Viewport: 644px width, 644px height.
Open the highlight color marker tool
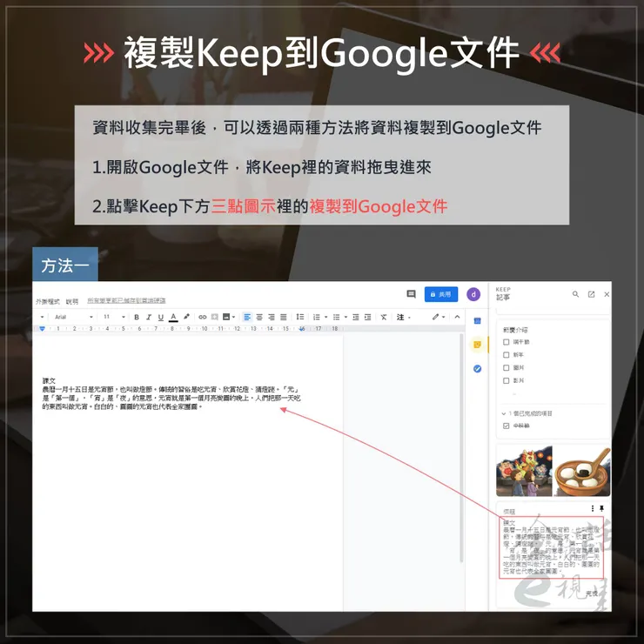coord(186,317)
